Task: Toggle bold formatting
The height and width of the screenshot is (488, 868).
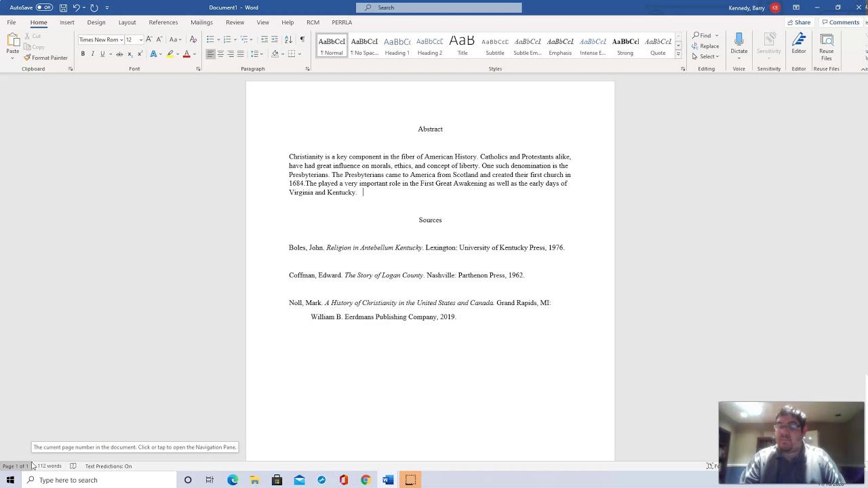Action: click(83, 54)
